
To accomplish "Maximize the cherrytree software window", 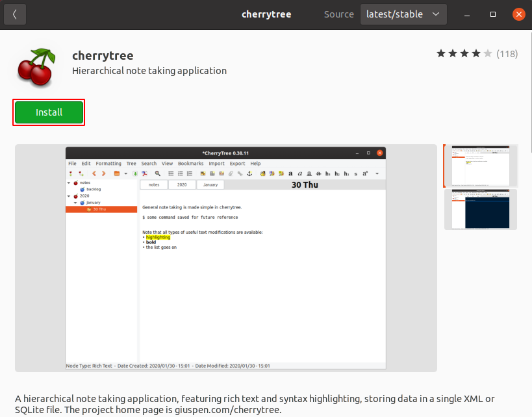I will (x=493, y=14).
